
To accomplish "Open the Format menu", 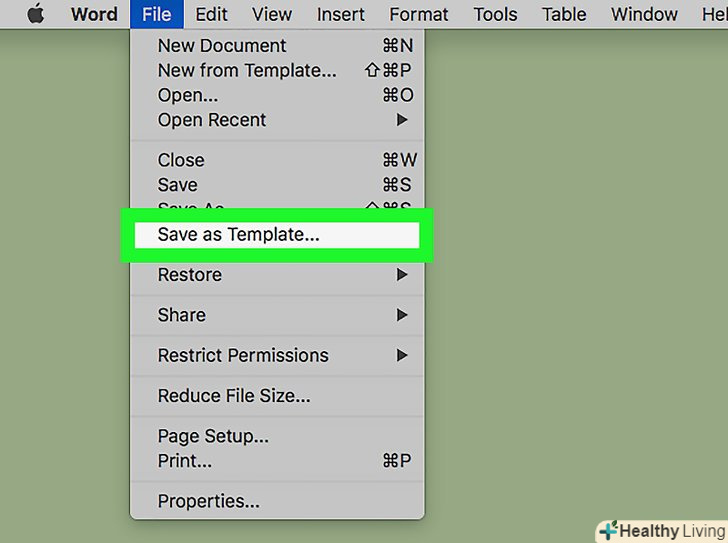I will coord(419,14).
